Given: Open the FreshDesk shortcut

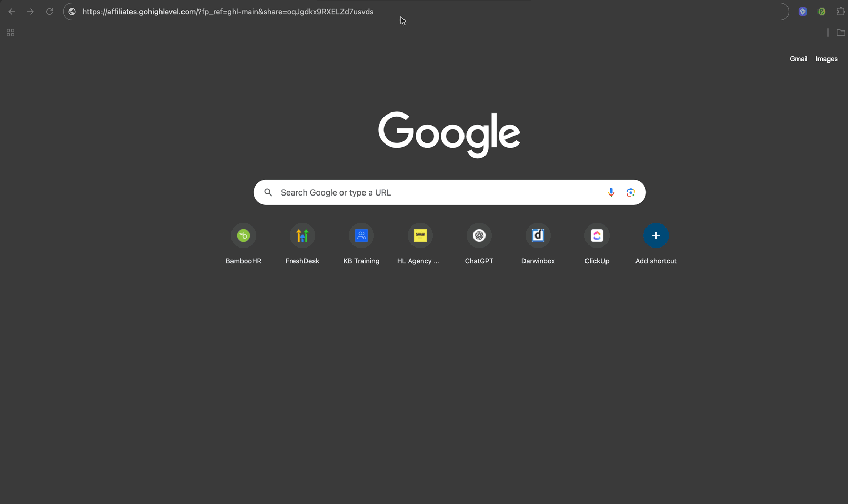Looking at the screenshot, I should click(302, 235).
